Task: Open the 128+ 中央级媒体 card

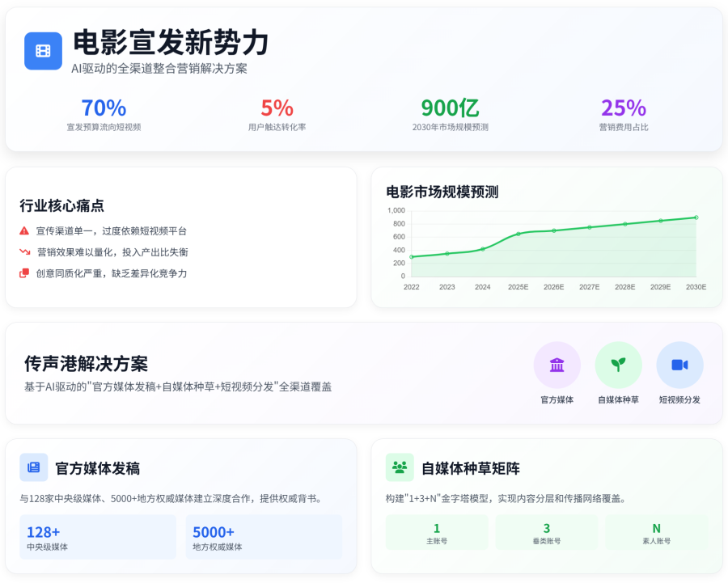Action: click(x=98, y=537)
